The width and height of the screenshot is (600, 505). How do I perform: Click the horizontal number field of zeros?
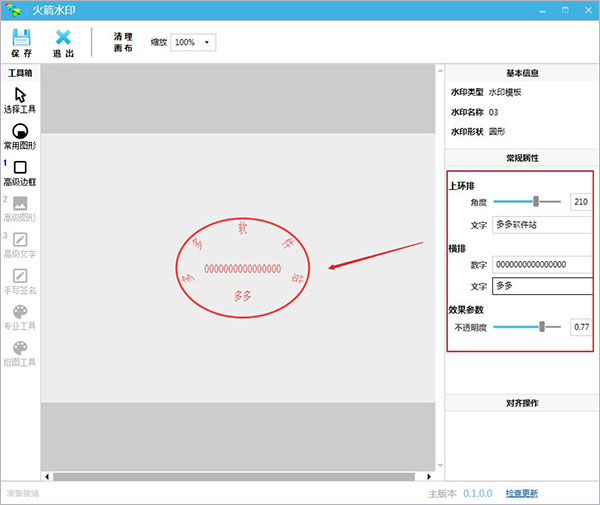(542, 264)
